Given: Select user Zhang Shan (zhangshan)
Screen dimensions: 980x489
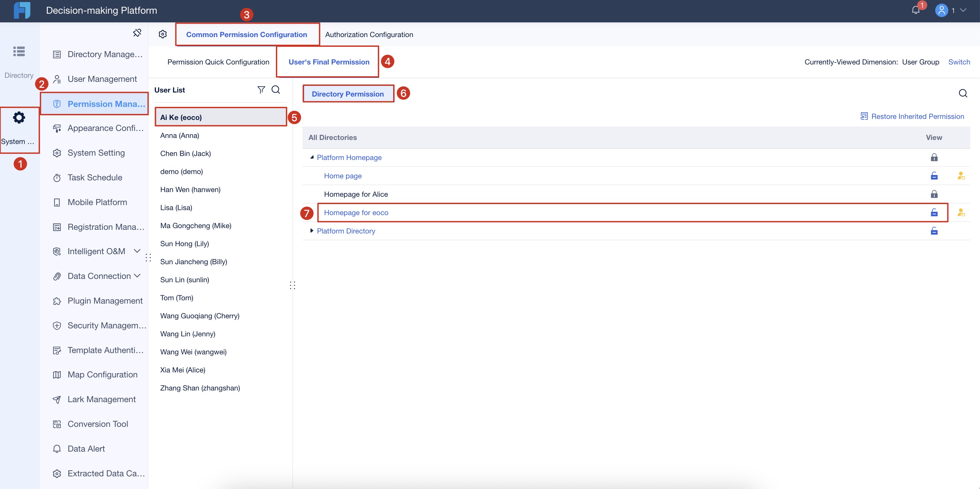Looking at the screenshot, I should click(x=221, y=388).
